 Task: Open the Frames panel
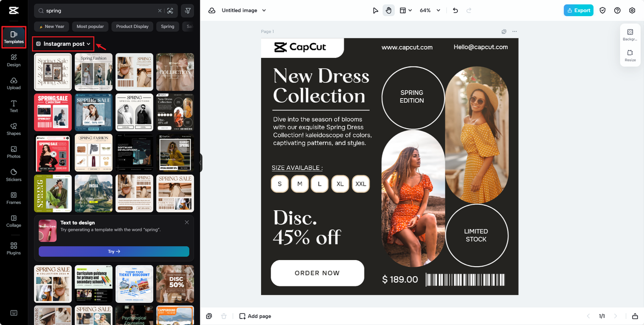click(14, 198)
